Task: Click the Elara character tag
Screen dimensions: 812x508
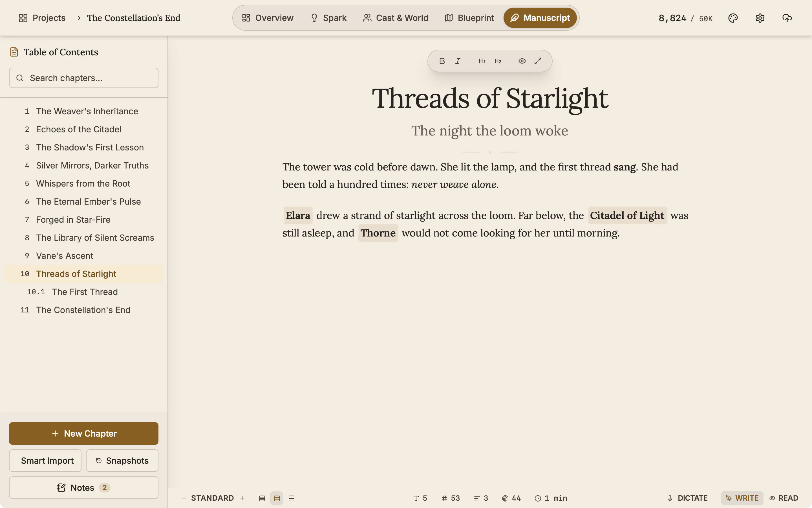Action: [298, 215]
